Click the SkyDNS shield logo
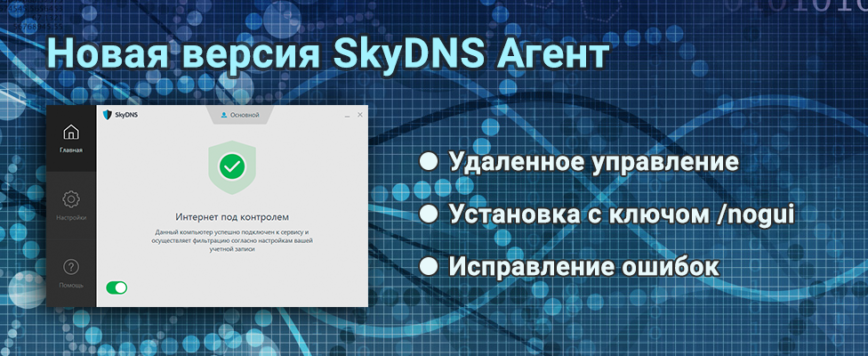Screen dimensions: 868x356 (x=108, y=115)
